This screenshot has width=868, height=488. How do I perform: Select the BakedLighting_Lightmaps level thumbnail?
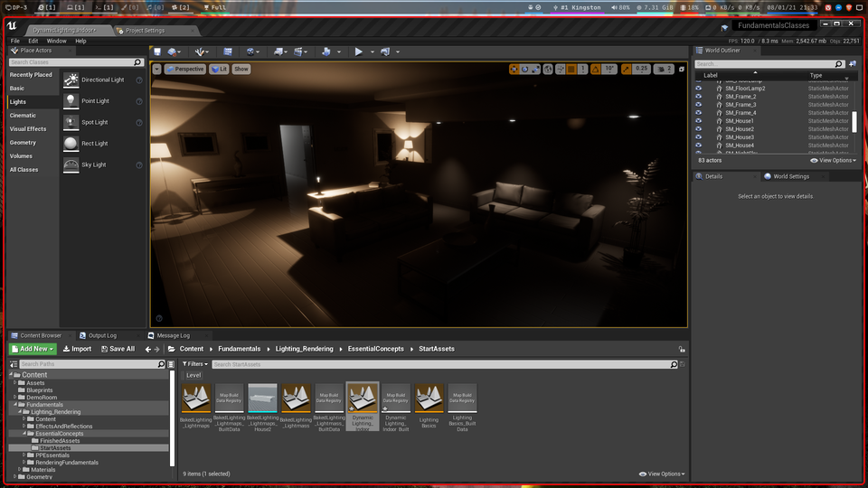196,398
